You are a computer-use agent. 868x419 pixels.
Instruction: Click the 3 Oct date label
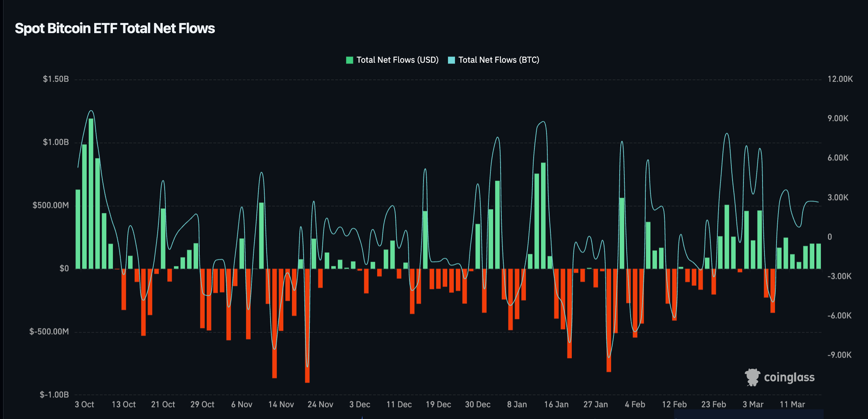(84, 405)
